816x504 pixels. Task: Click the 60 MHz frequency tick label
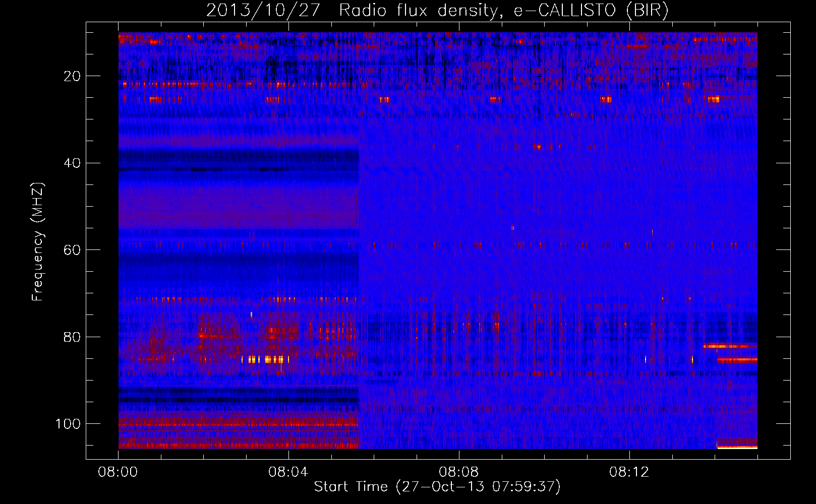point(72,250)
